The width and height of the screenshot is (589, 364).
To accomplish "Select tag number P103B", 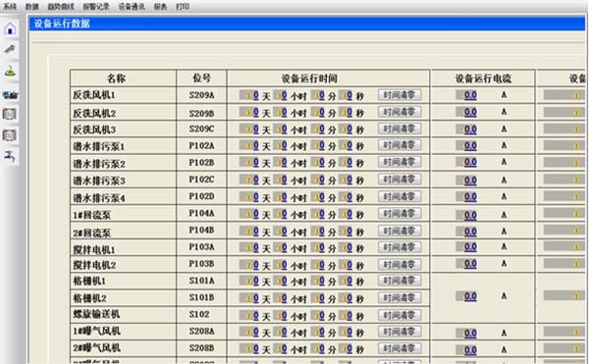I will [x=201, y=264].
